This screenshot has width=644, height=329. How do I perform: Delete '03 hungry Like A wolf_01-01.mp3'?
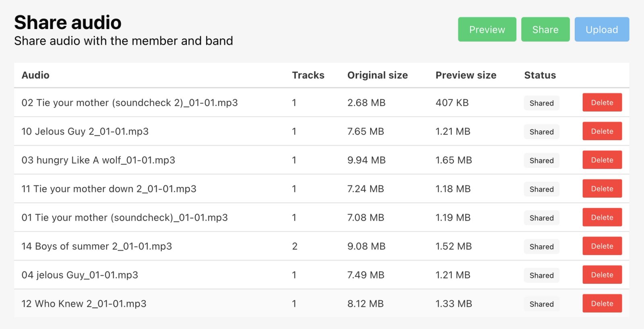[602, 159]
